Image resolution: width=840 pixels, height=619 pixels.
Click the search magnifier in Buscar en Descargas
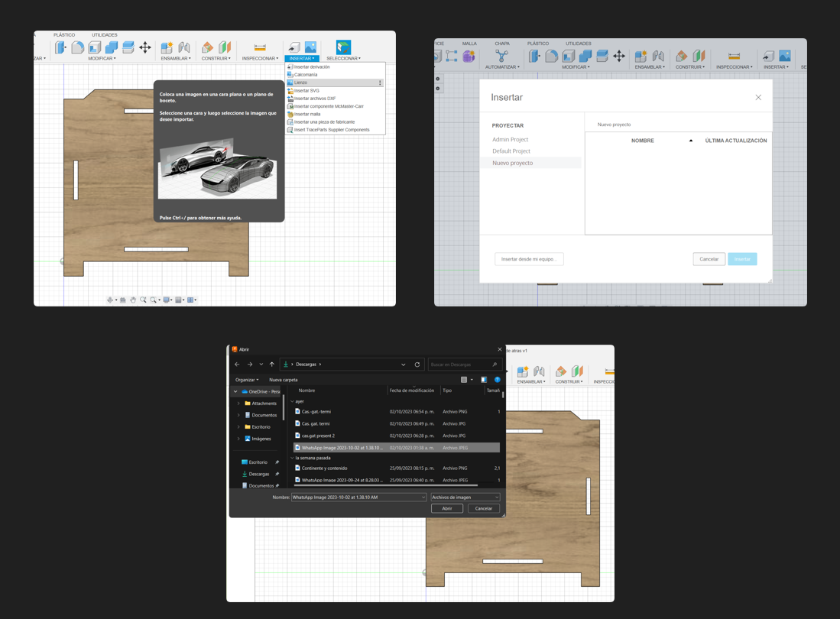click(x=495, y=364)
